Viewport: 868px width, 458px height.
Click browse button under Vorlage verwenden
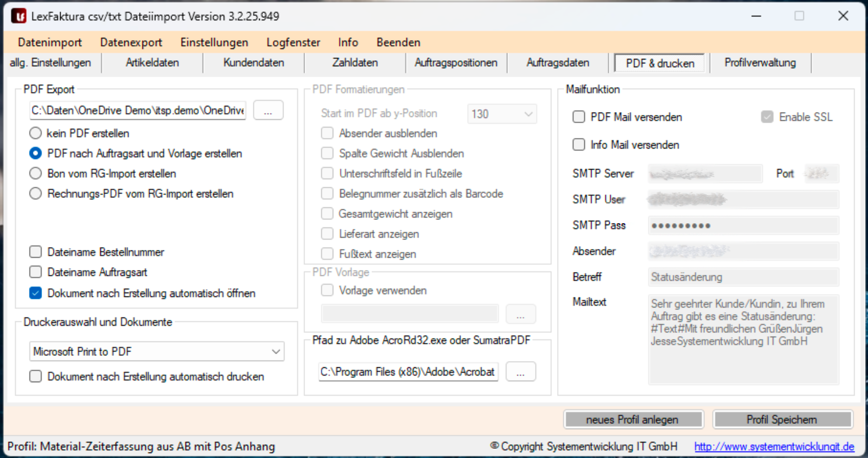[x=520, y=315]
